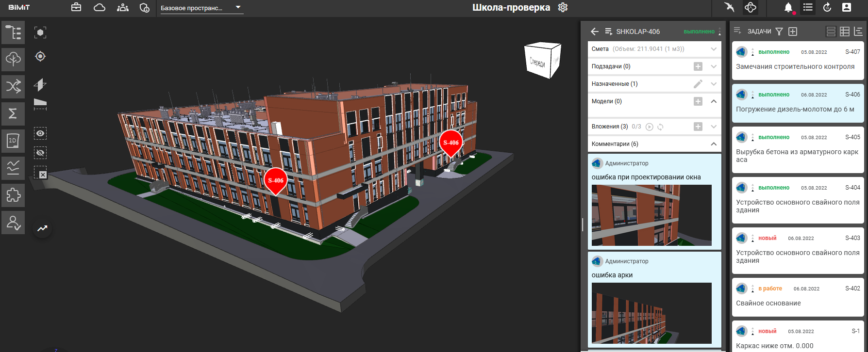Toggle show elements eye icon
Screen dimensions: 868x352
(40, 133)
